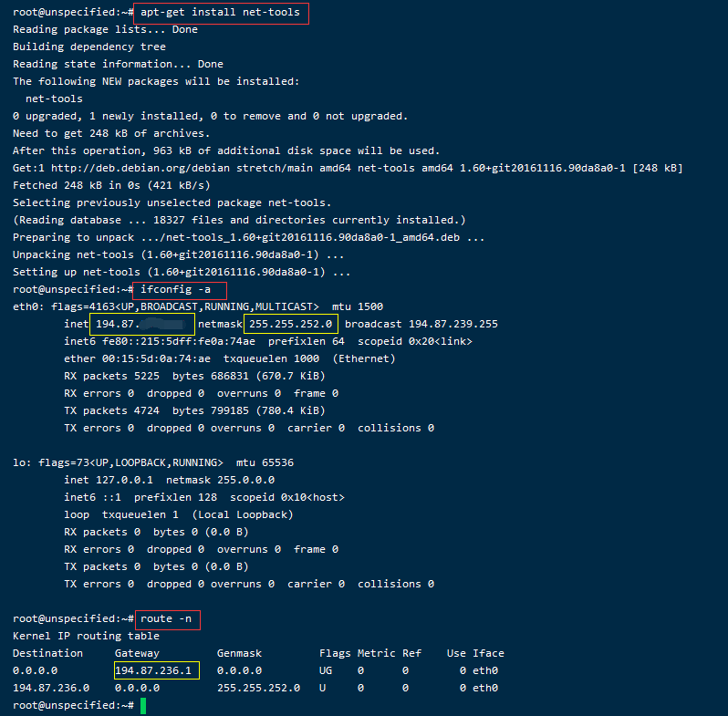Click the Kernel IP routing table heading
The image size is (728, 716).
(x=86, y=636)
